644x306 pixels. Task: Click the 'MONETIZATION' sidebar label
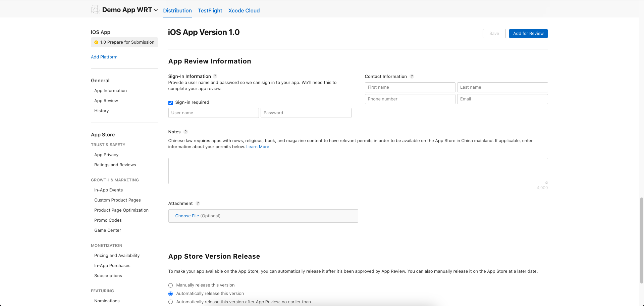(107, 246)
